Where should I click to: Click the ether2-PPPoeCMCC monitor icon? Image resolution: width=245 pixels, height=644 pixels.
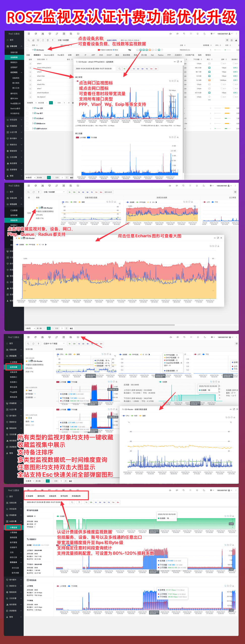pyautogui.click(x=30, y=68)
